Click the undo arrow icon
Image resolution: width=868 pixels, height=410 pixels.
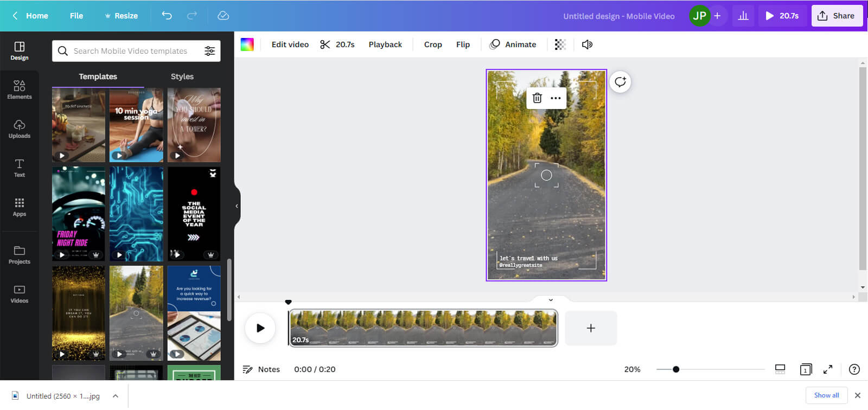coord(167,16)
